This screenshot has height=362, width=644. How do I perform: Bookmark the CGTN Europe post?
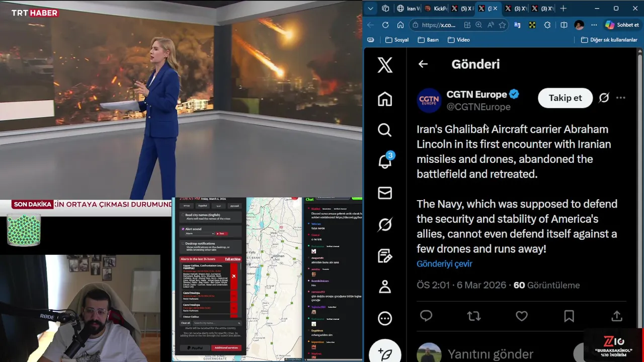coord(569,316)
